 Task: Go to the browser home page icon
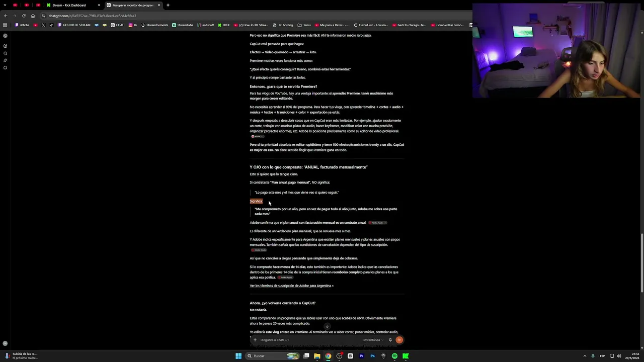33,16
